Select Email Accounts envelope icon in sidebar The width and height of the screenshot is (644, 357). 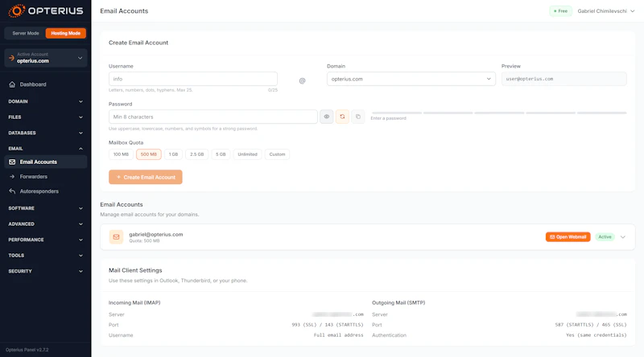pyautogui.click(x=12, y=162)
